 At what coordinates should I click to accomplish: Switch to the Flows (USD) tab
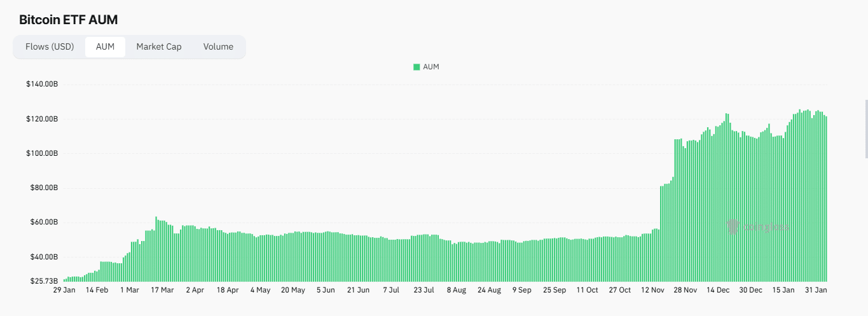pos(50,46)
